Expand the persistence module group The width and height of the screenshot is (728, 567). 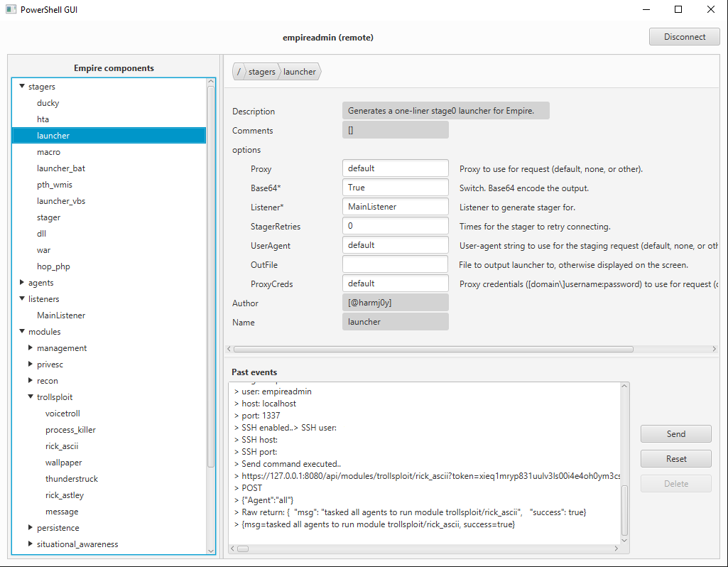30,527
